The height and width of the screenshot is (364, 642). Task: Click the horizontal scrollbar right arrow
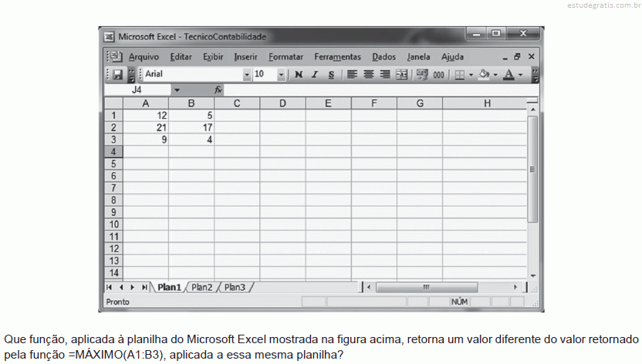[x=515, y=288]
